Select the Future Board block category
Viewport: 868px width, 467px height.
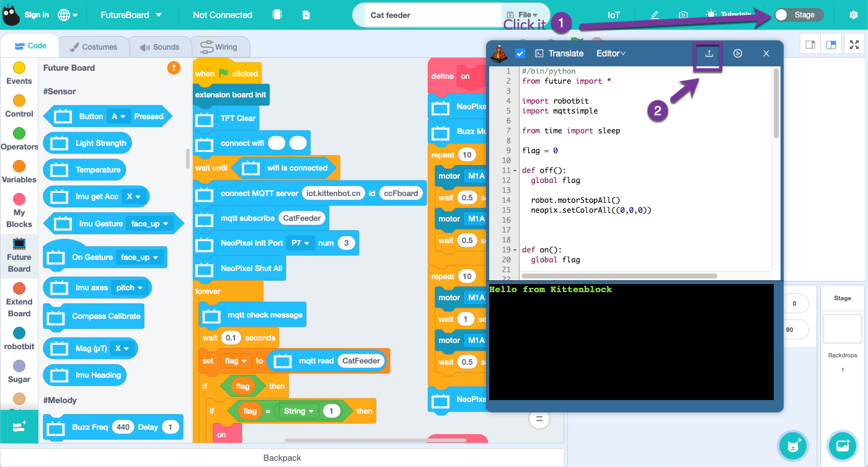click(x=19, y=255)
